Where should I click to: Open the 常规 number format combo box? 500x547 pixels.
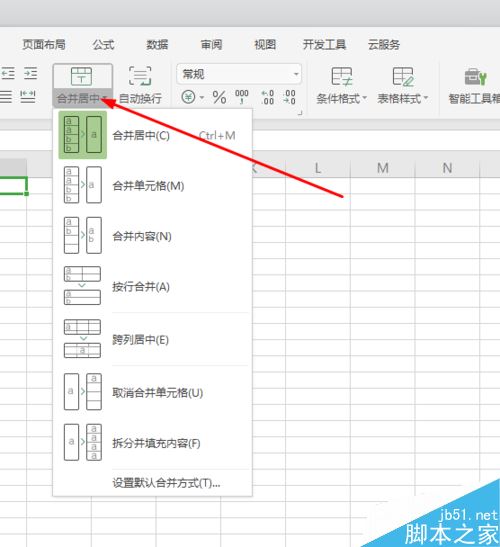(x=239, y=74)
